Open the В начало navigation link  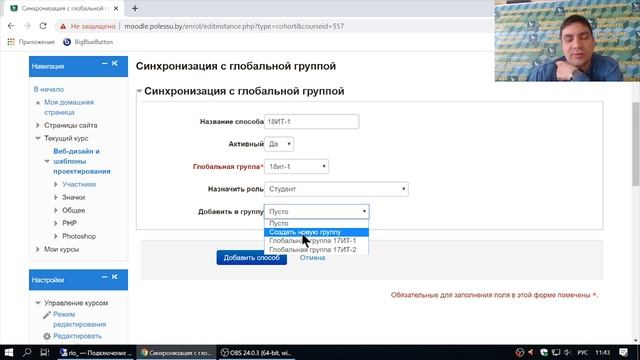pos(49,89)
